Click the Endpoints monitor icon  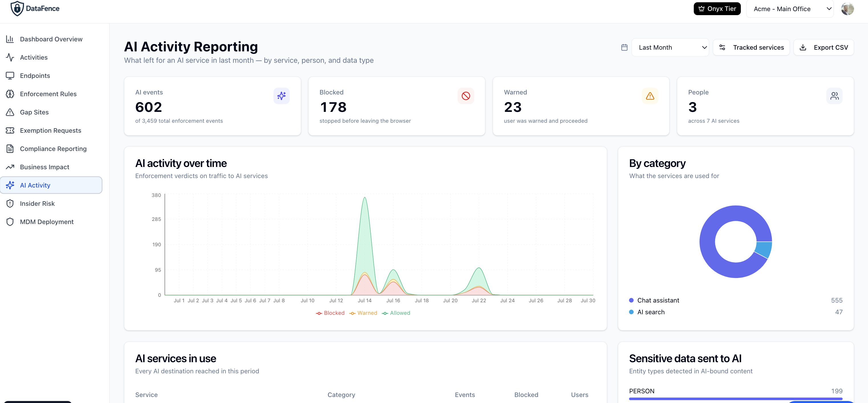[10, 76]
